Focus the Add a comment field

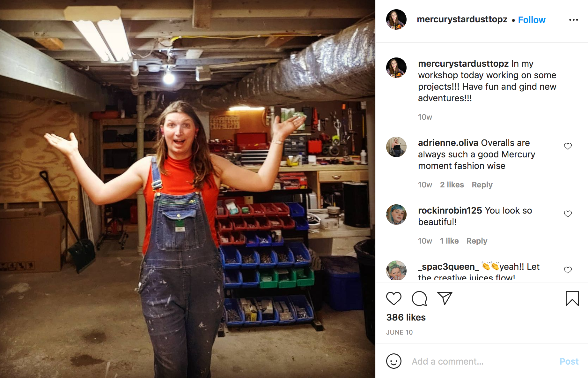(481, 361)
